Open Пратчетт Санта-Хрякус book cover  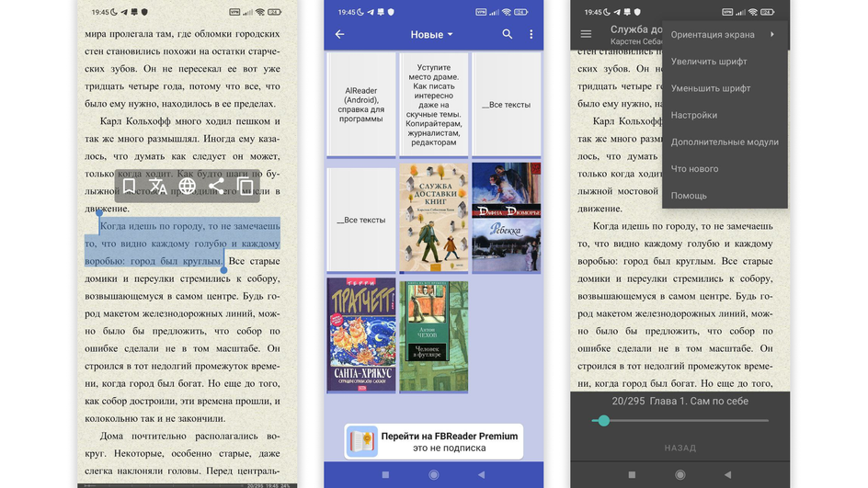click(x=361, y=335)
